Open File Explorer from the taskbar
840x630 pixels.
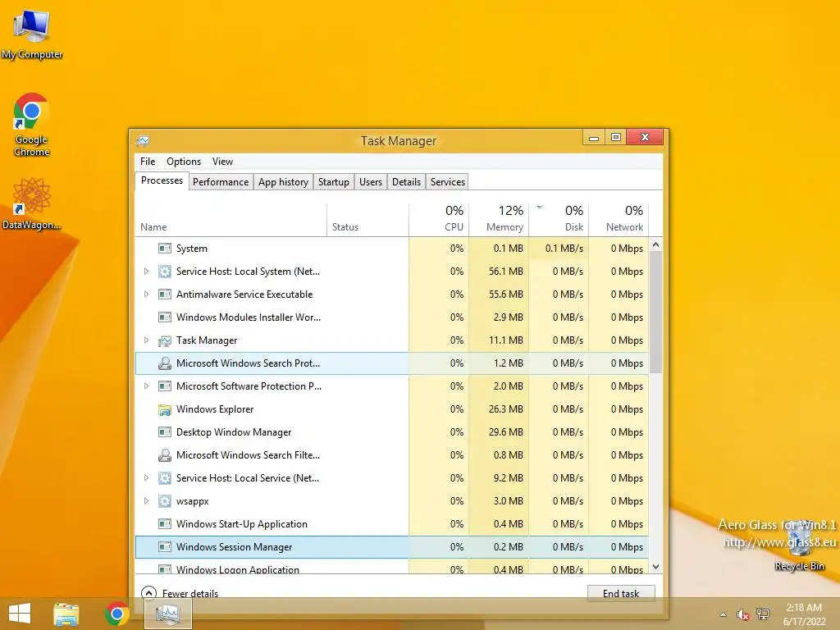(x=66, y=614)
